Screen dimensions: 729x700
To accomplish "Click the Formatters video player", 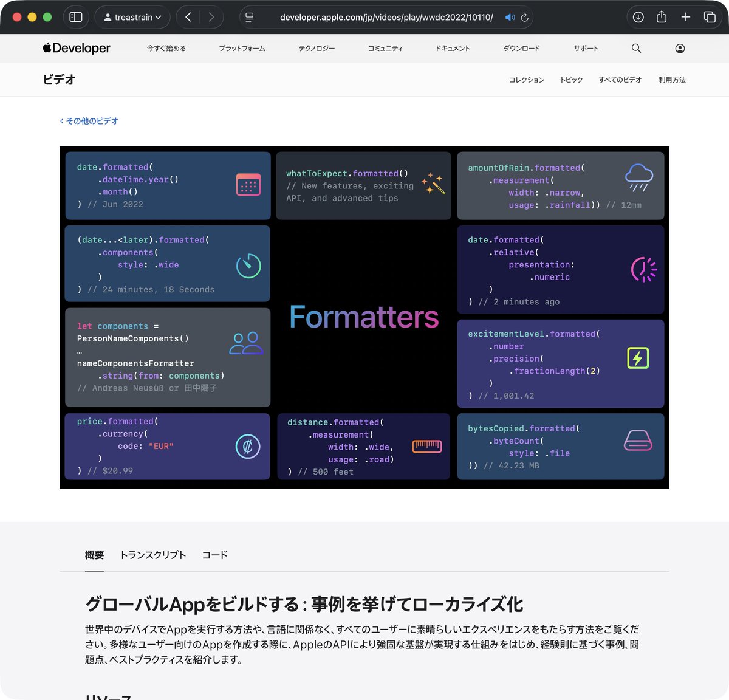I will pyautogui.click(x=364, y=318).
